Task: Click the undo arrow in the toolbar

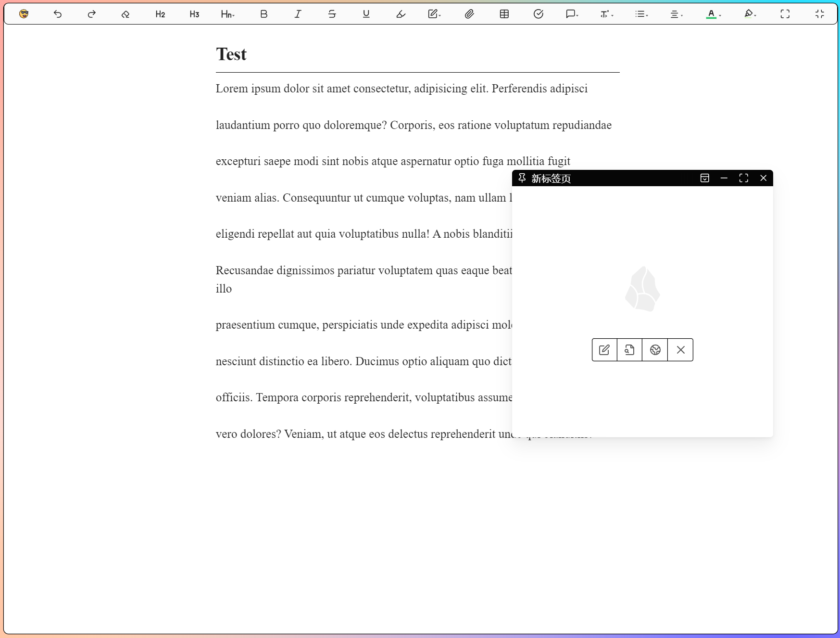Action: tap(58, 14)
